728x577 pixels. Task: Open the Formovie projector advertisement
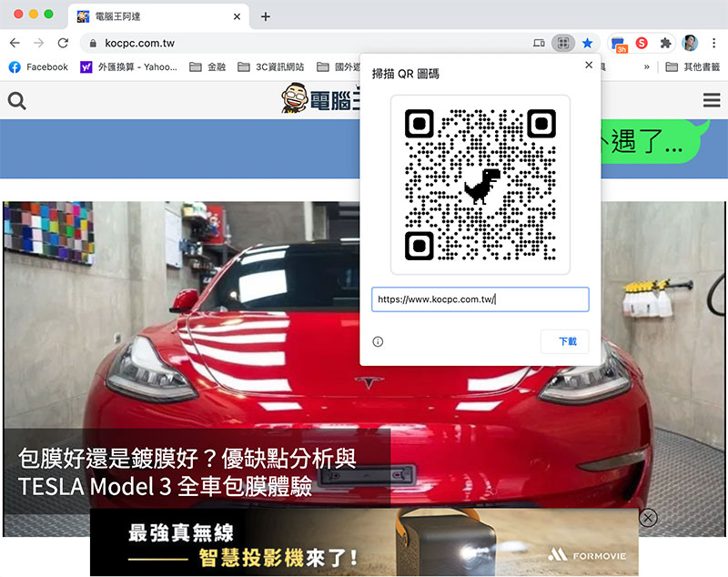(364, 542)
